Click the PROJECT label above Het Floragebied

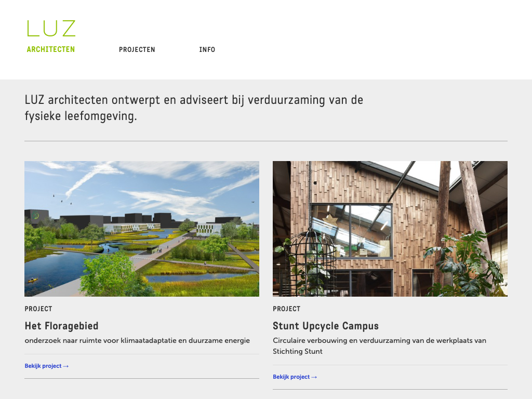point(38,309)
